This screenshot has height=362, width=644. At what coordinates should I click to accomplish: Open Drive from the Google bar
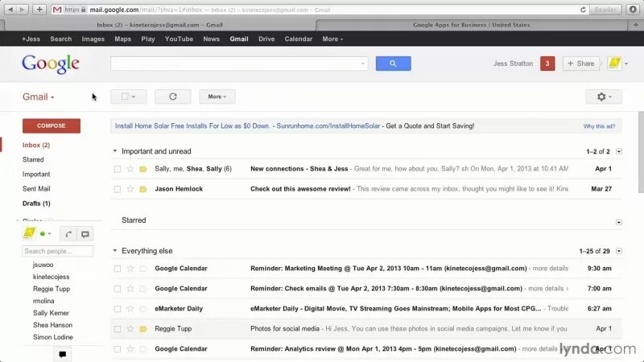pos(266,39)
